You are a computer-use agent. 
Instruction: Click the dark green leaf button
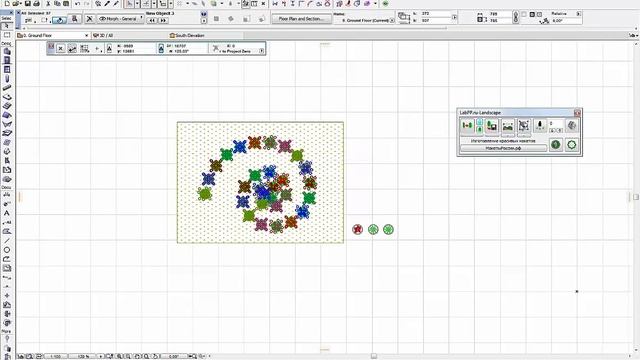coord(556,144)
